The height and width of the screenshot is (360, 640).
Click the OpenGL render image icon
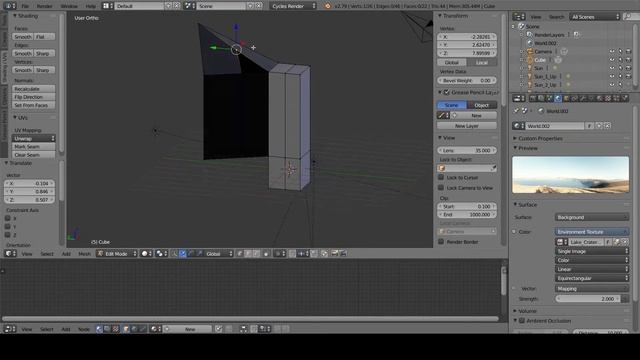[335, 254]
